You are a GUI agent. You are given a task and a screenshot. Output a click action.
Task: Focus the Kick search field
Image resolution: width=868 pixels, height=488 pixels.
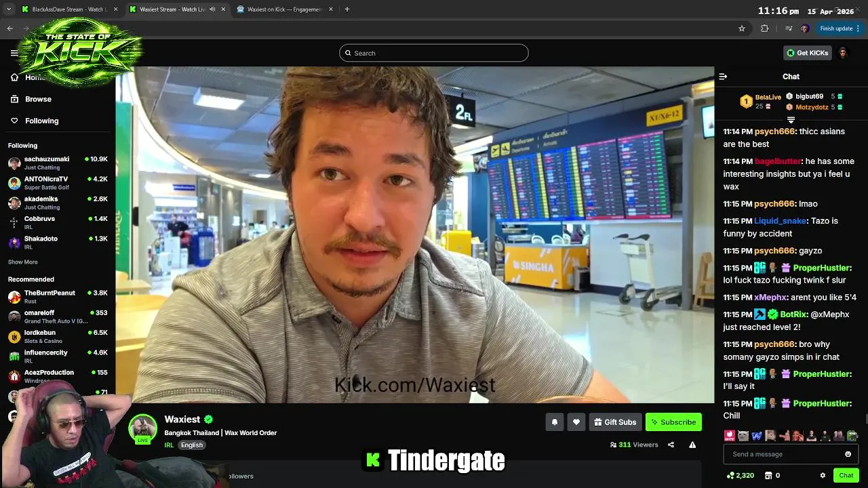click(433, 53)
